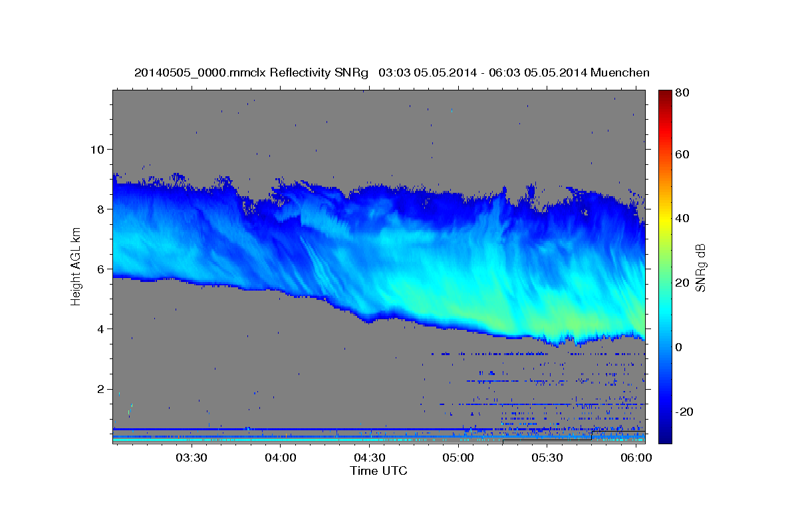Click the 06:00 time tick label

[x=637, y=458]
